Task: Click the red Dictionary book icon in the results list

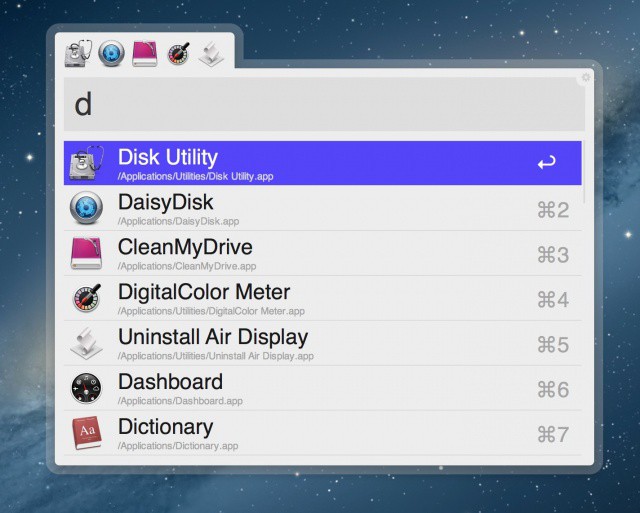Action: 87,433
